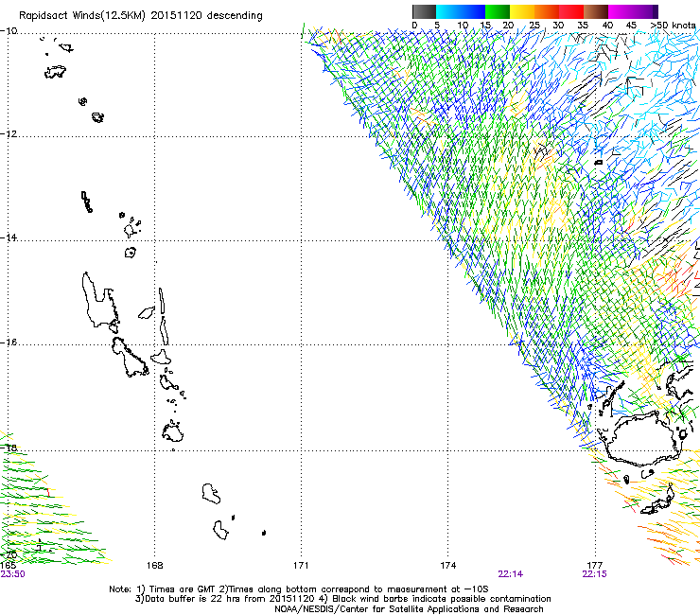700x615 pixels.
Task: Click the '171' longitude label
Action: 301,566
